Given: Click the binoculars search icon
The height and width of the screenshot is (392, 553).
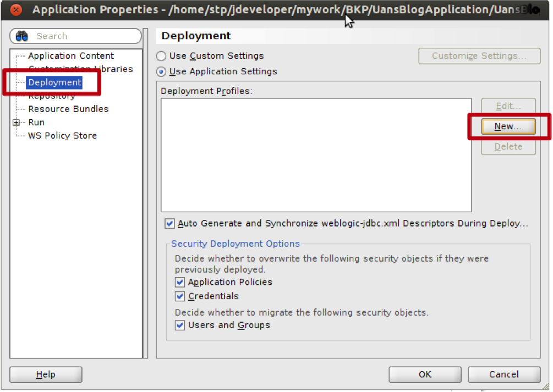Looking at the screenshot, I should click(x=22, y=36).
